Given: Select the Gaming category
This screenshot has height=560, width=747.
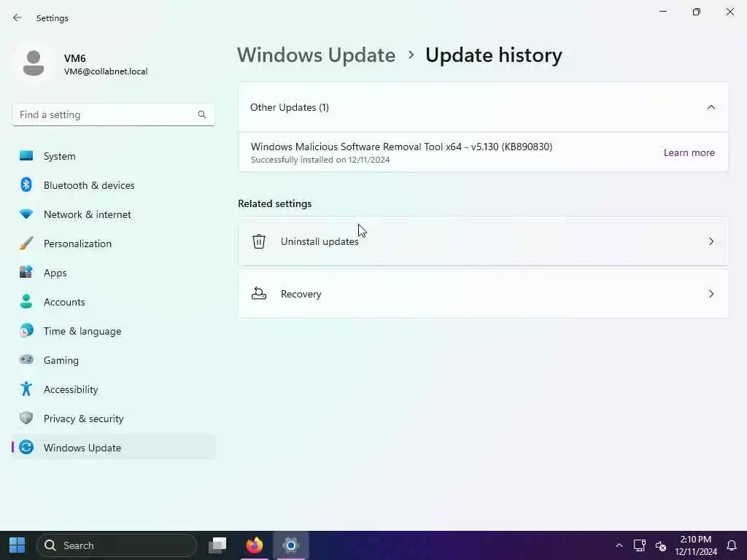Looking at the screenshot, I should pyautogui.click(x=113, y=360).
